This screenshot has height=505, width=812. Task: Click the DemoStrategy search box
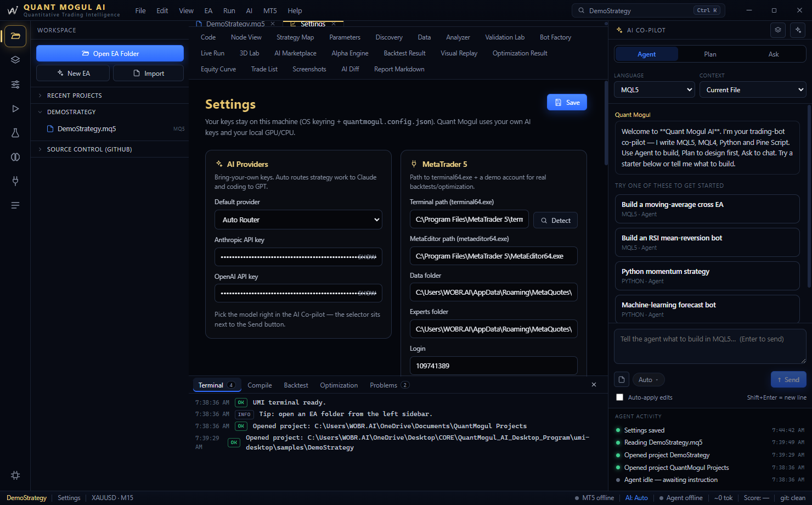[649, 10]
